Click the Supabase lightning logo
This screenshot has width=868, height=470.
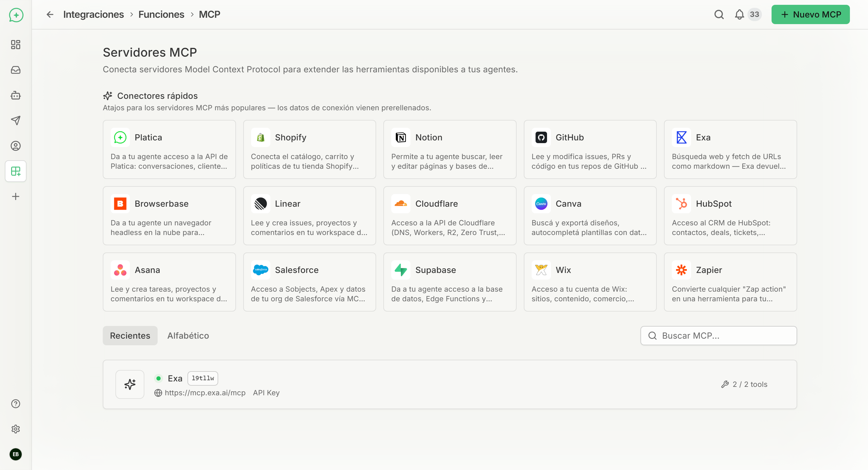pos(401,270)
